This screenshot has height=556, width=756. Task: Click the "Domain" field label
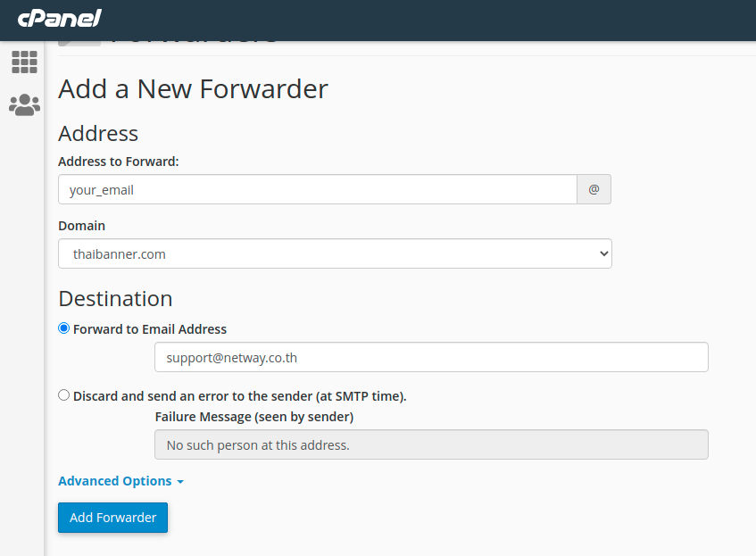[81, 226]
